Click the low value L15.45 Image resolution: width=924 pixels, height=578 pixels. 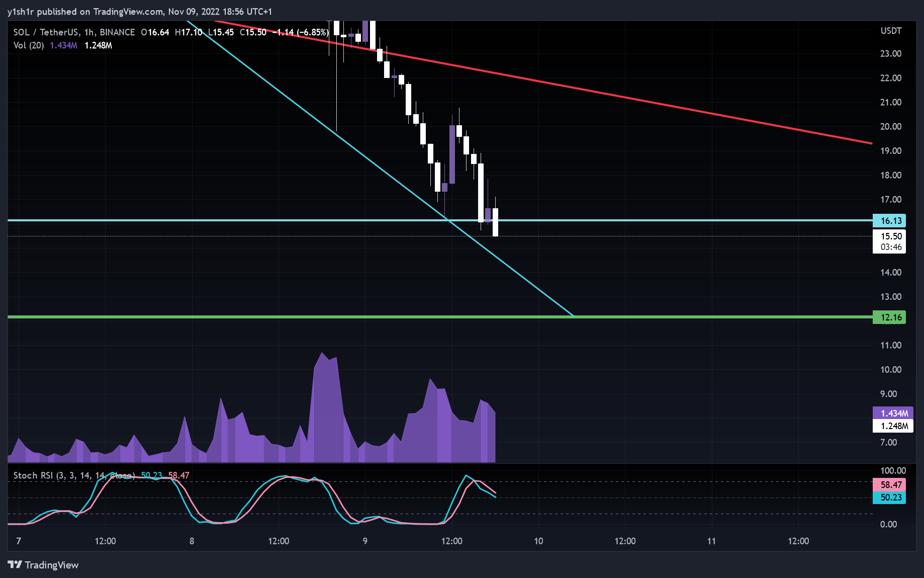pos(221,32)
